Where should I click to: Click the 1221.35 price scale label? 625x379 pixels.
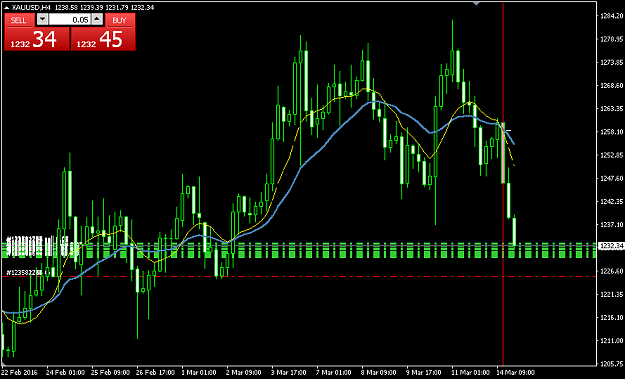point(611,295)
